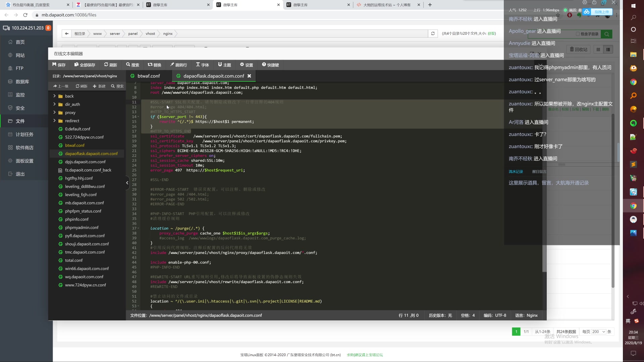Open phpmyadmin.conf file
644x362 pixels.
tap(82, 227)
